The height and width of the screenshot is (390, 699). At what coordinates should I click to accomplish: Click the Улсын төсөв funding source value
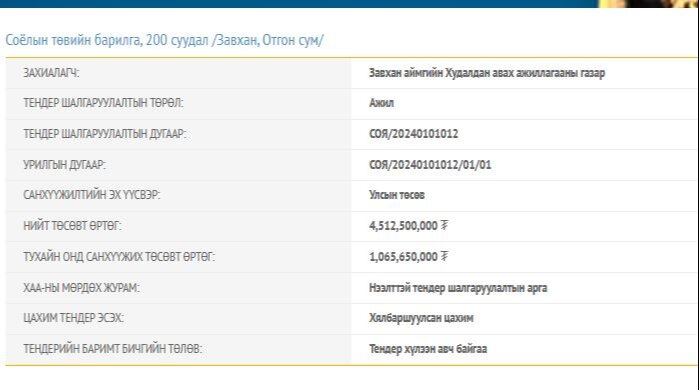[x=397, y=195]
